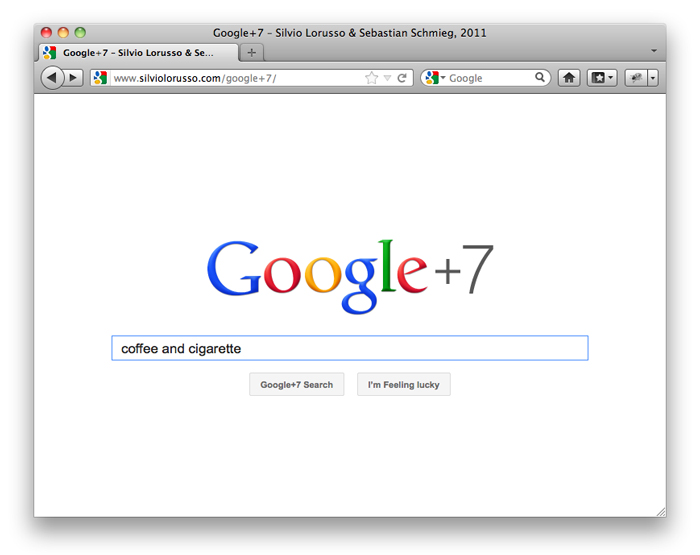Click the site favicon in the URL bar
Screen dimensions: 700x555
(x=100, y=78)
